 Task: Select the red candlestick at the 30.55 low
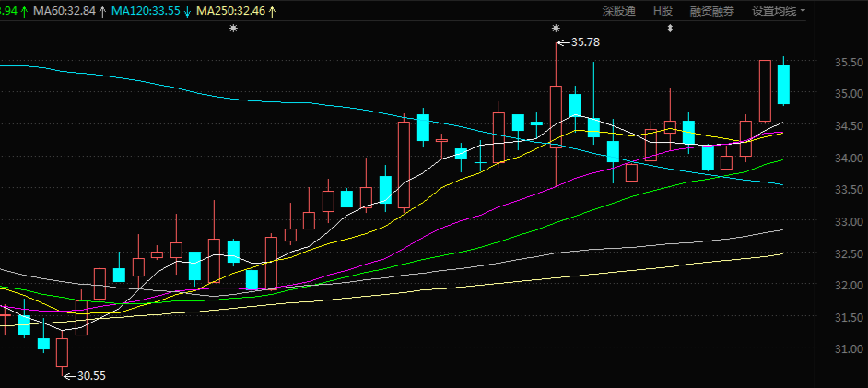(62, 353)
